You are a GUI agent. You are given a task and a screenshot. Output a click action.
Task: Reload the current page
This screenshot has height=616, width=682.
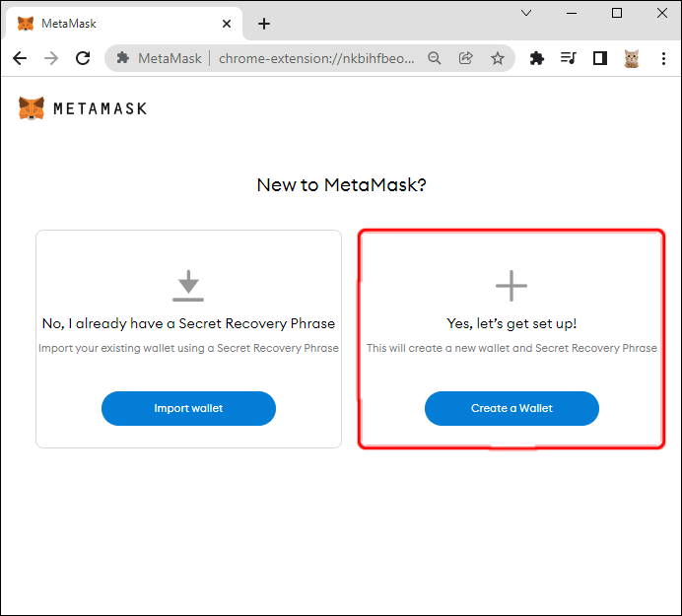pos(83,58)
